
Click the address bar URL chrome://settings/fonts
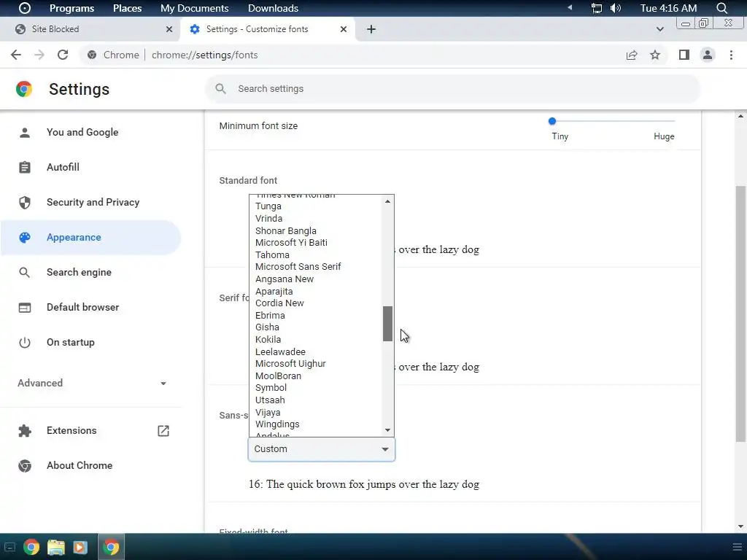205,55
